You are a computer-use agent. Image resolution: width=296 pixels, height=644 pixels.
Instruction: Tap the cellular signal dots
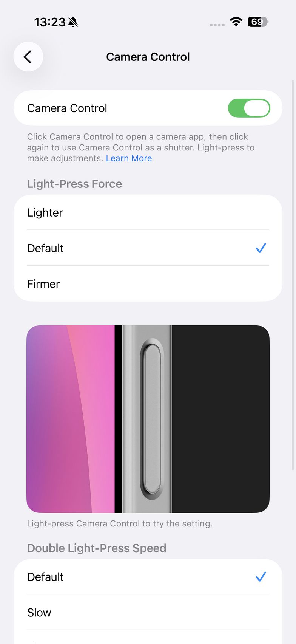(217, 25)
